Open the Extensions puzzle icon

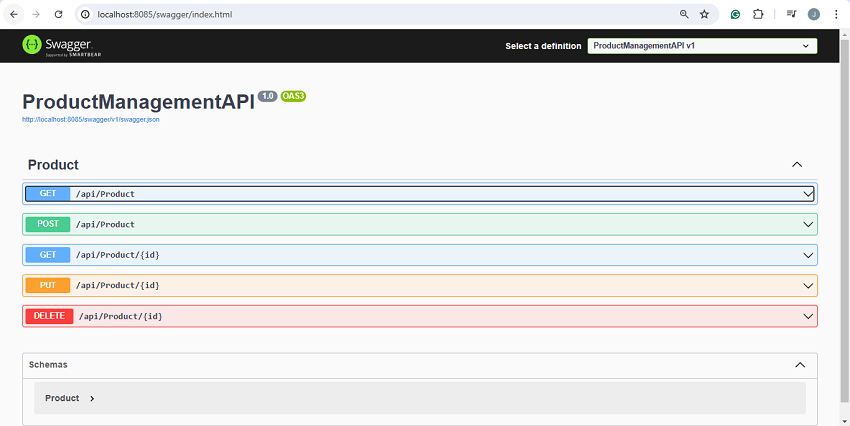pos(758,15)
